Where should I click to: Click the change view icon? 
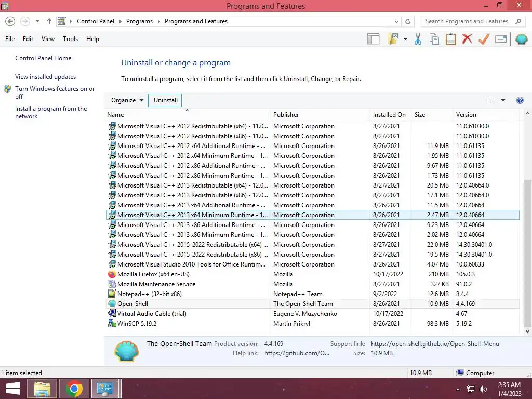[x=490, y=100]
